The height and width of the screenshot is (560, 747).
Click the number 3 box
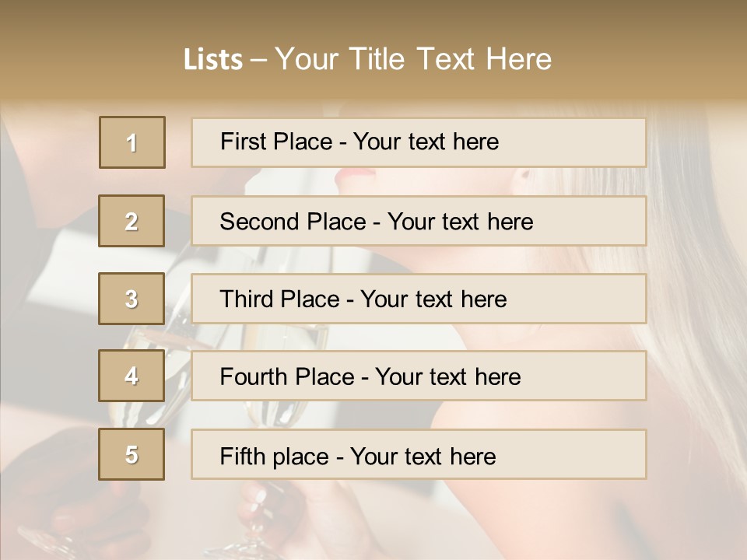pos(132,299)
